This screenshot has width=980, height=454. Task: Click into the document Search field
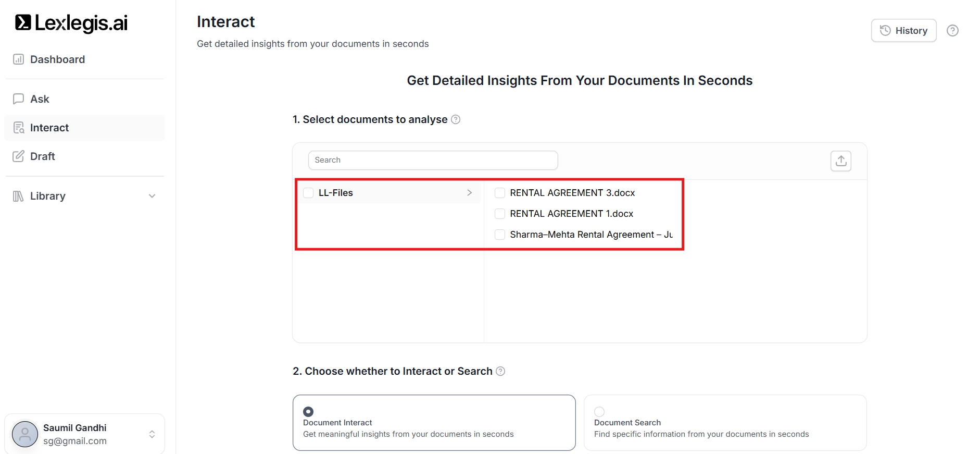click(433, 160)
